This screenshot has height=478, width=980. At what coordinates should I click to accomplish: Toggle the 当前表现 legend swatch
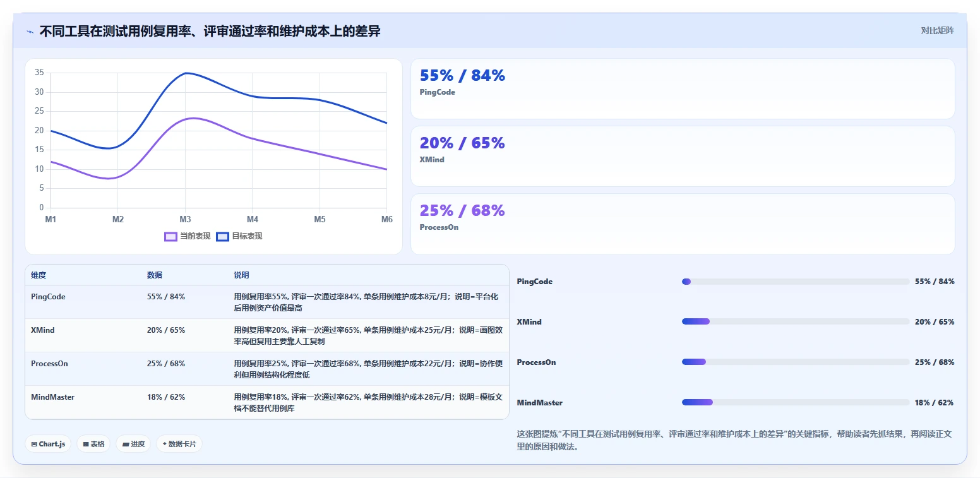pyautogui.click(x=170, y=237)
